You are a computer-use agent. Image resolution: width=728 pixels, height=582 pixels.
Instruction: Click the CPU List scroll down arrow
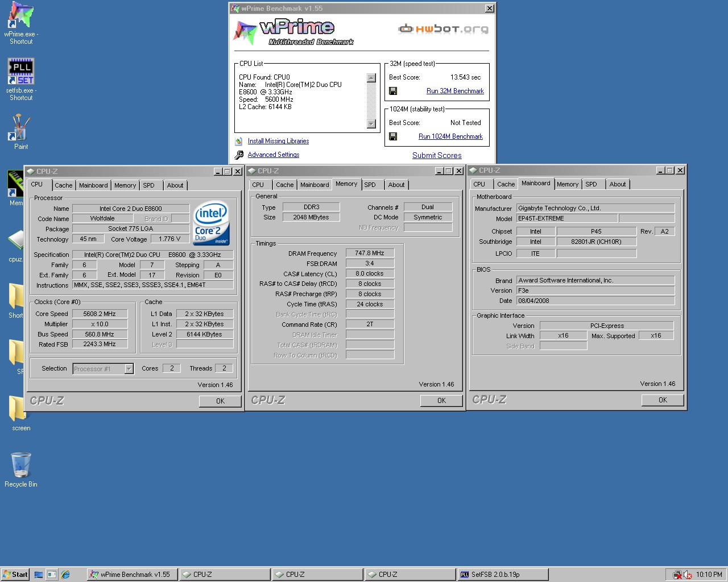click(x=371, y=124)
